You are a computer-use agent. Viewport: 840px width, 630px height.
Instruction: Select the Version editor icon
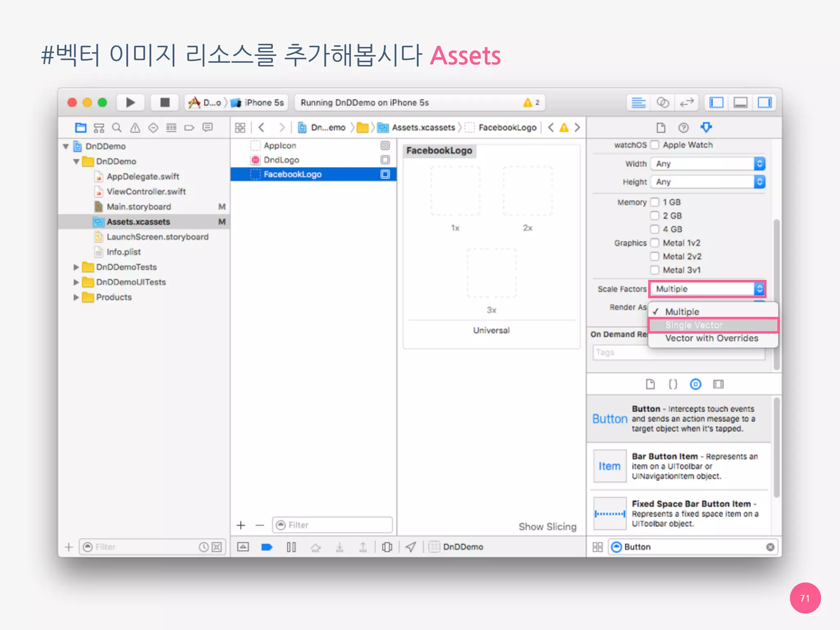[x=687, y=103]
